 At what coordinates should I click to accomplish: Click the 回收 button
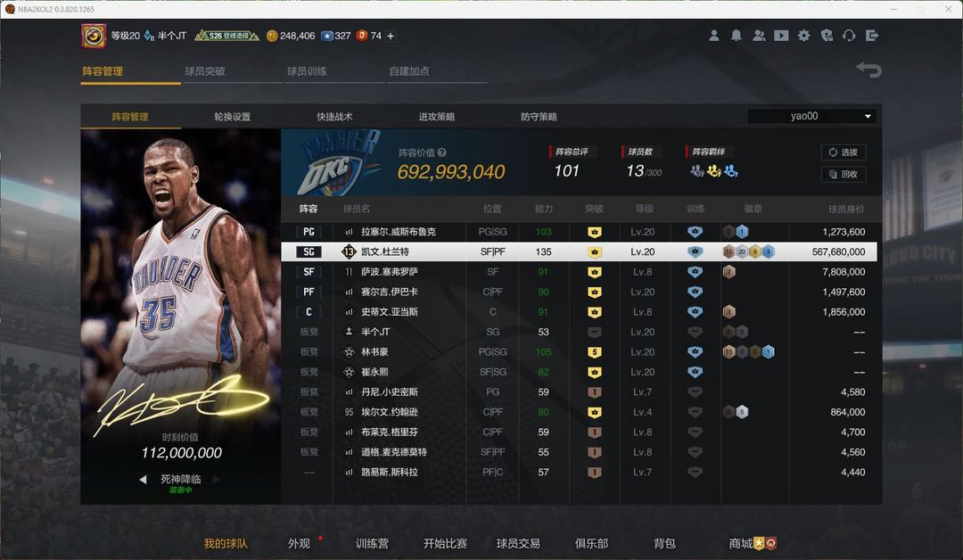844,175
